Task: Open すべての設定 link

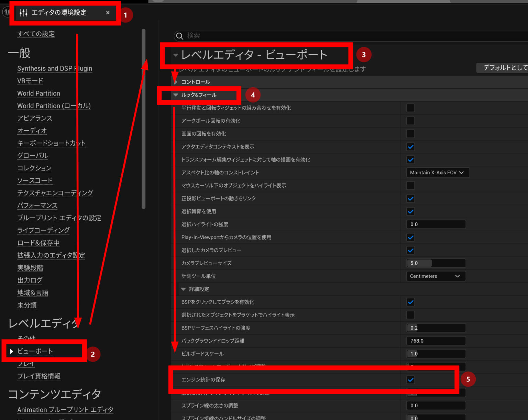Action: (x=36, y=34)
